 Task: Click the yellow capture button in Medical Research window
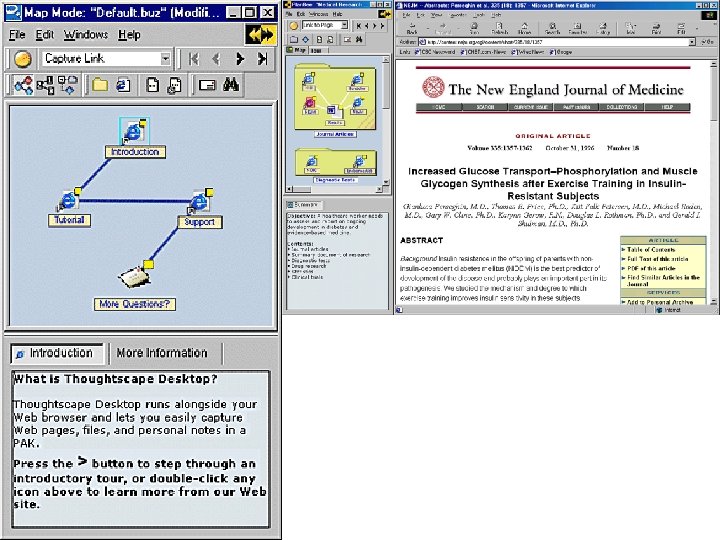pos(293,26)
